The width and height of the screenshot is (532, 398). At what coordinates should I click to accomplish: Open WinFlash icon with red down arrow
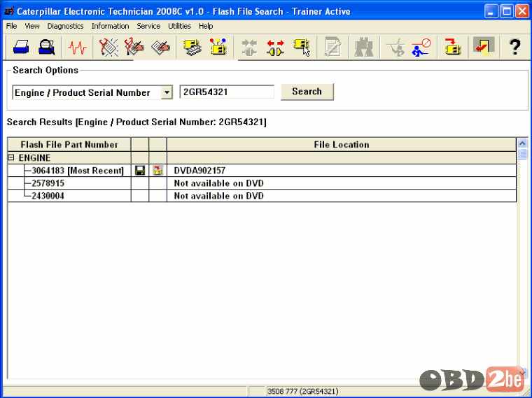453,47
